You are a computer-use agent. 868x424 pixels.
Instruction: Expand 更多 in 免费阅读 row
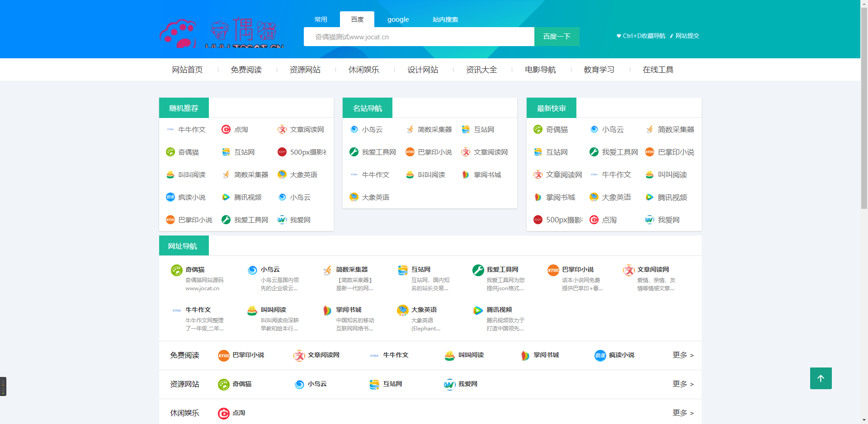click(x=683, y=355)
